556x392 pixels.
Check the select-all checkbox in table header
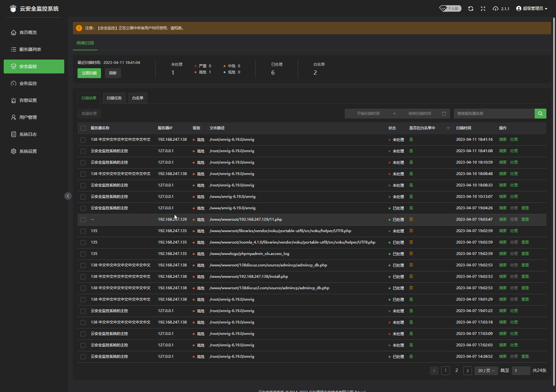83,128
